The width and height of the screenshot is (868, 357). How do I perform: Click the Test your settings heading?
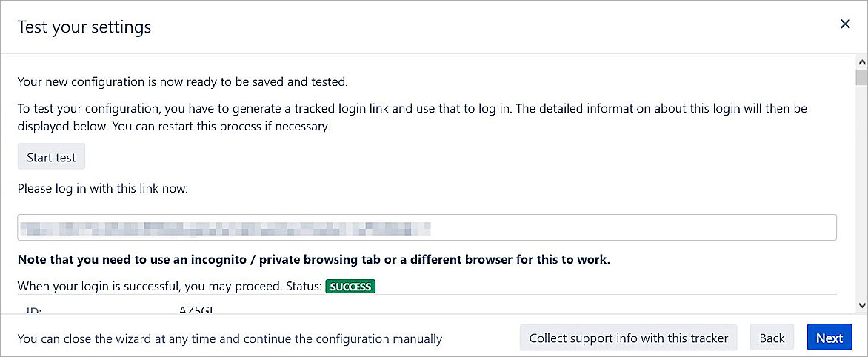pos(84,27)
